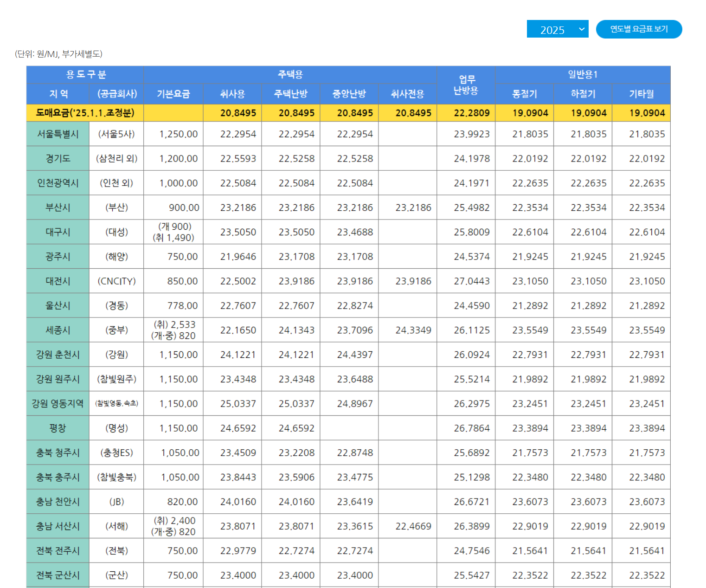The width and height of the screenshot is (706, 588).
Task: Select the 충북 청주시 row label
Action: [x=58, y=453]
